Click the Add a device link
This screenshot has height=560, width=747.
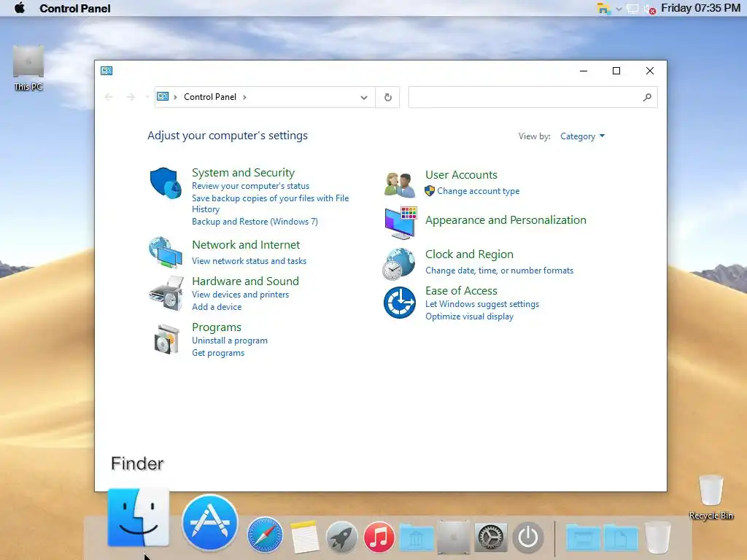217,307
